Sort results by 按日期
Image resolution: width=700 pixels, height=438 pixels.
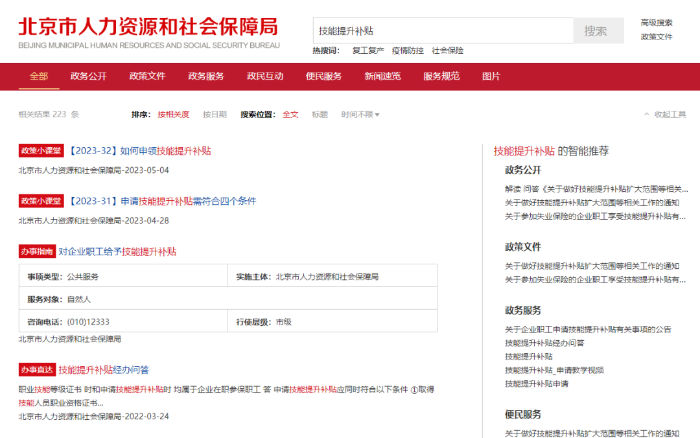tap(215, 115)
